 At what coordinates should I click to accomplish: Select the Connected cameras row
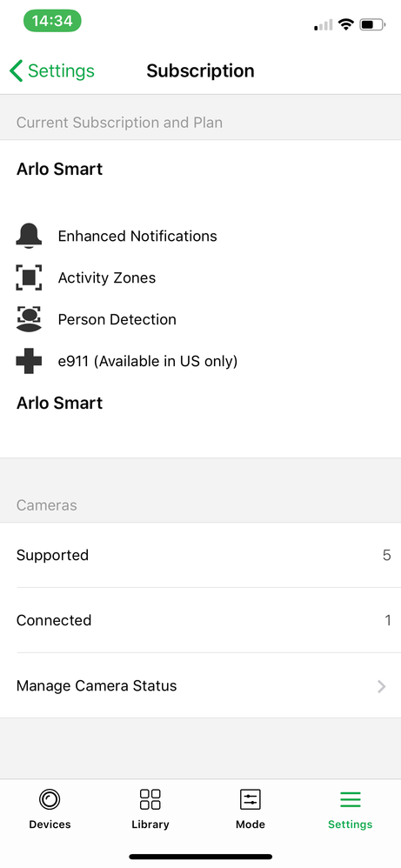point(200,620)
